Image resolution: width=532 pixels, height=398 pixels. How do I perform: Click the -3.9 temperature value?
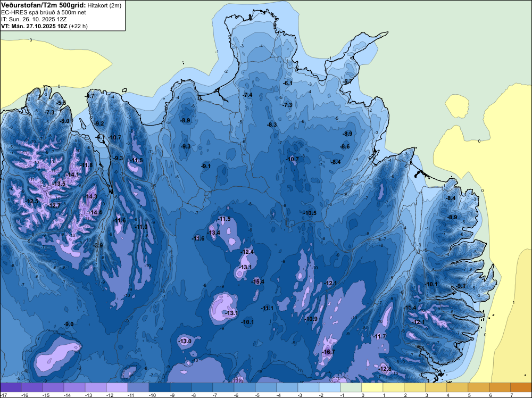[x=98, y=245]
